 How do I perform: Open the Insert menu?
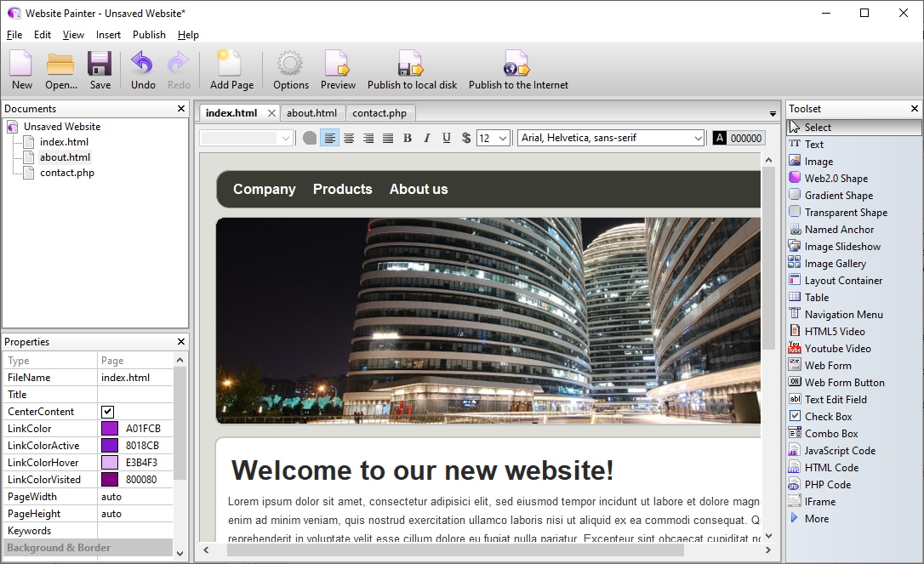tap(108, 35)
